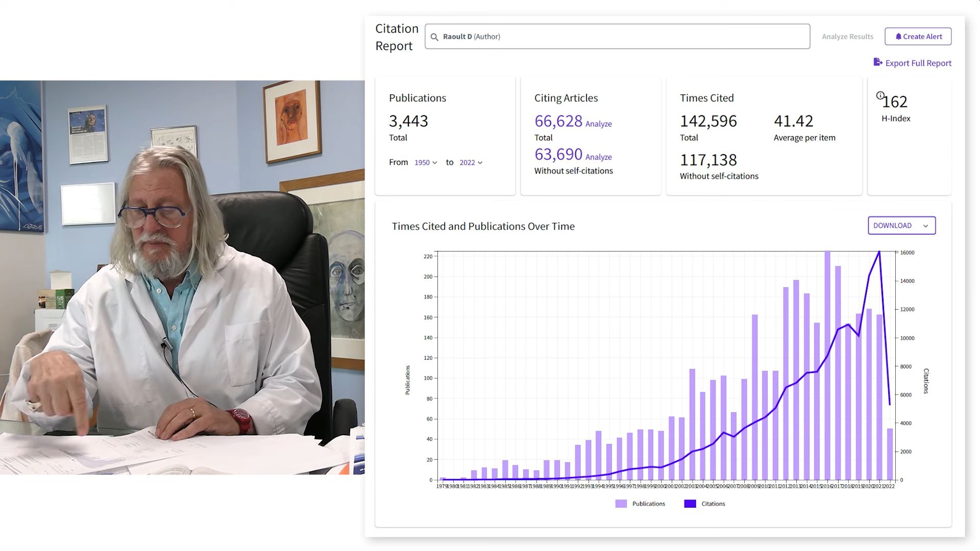Toggle the Publications legend swatch
Image resolution: width=980 pixels, height=551 pixels.
(x=621, y=504)
